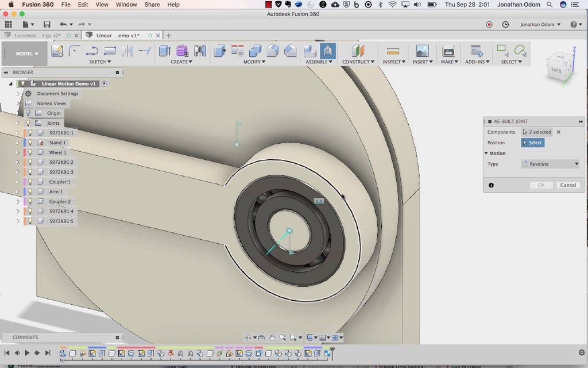
Task: Click the job status clock icon
Action: pyautogui.click(x=505, y=25)
